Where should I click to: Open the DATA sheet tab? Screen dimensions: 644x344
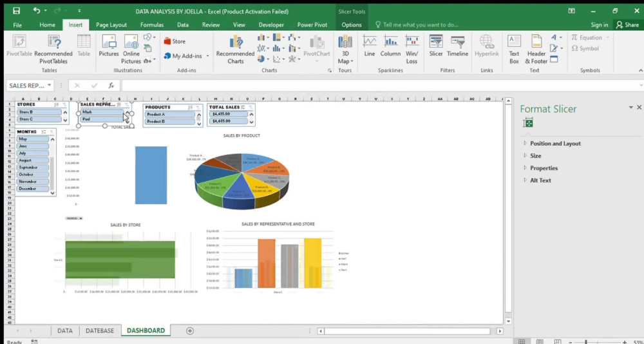pyautogui.click(x=65, y=330)
